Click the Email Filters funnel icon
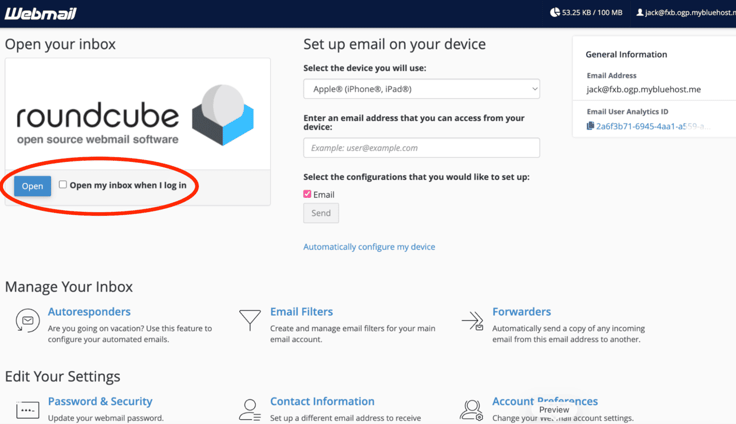This screenshot has height=424, width=736. (250, 320)
